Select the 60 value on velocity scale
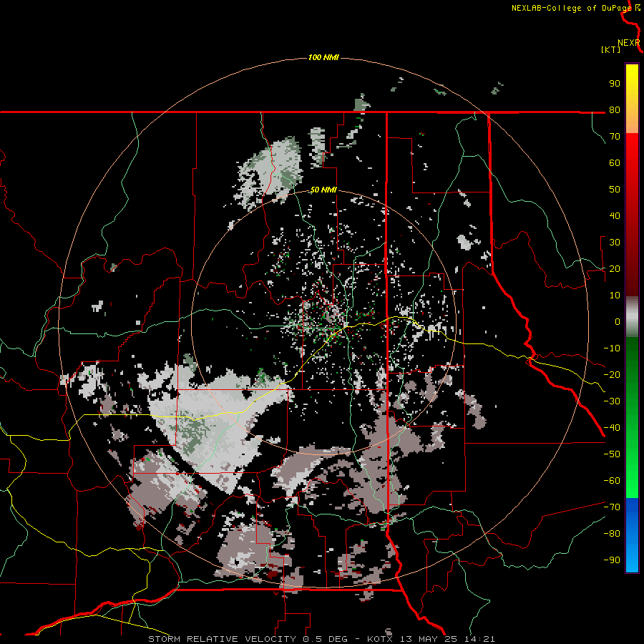The height and width of the screenshot is (644, 644). pyautogui.click(x=615, y=162)
